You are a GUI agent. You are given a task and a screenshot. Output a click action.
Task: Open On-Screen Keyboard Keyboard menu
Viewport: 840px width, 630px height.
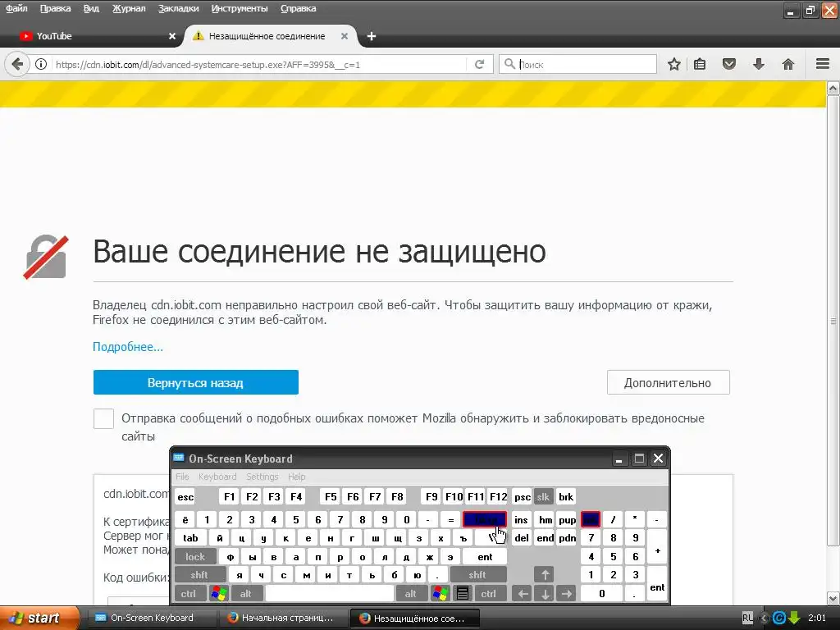pyautogui.click(x=217, y=477)
